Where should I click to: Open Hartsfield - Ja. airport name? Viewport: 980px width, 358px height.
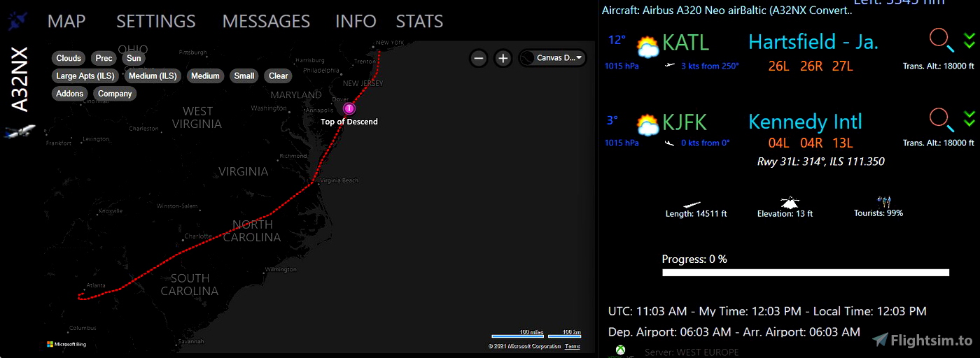813,42
